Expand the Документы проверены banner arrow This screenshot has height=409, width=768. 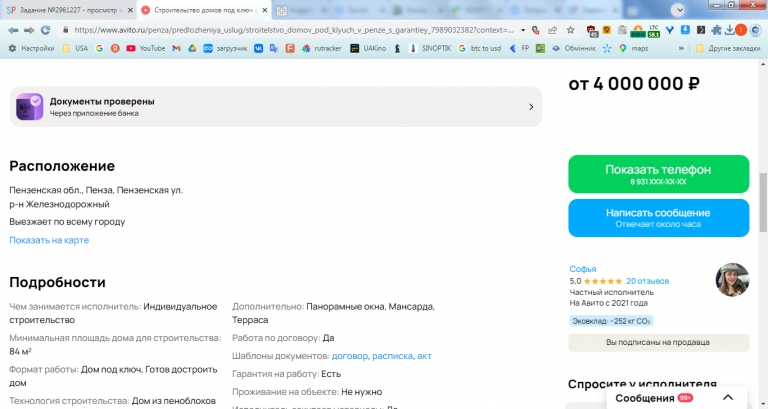531,107
